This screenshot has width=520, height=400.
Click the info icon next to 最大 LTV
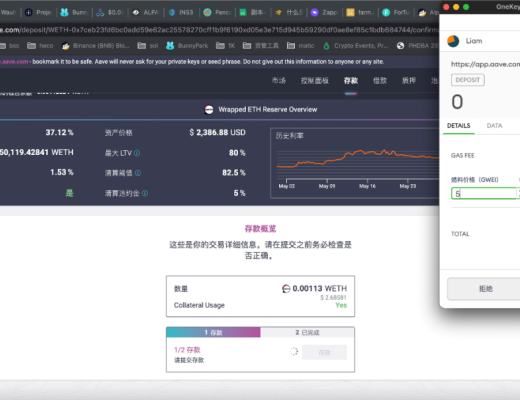click(137, 153)
